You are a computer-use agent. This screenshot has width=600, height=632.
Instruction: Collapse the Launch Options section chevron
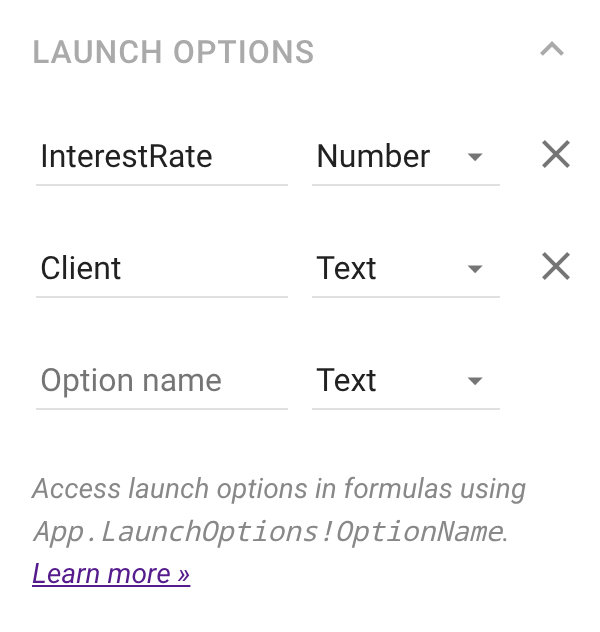[552, 50]
